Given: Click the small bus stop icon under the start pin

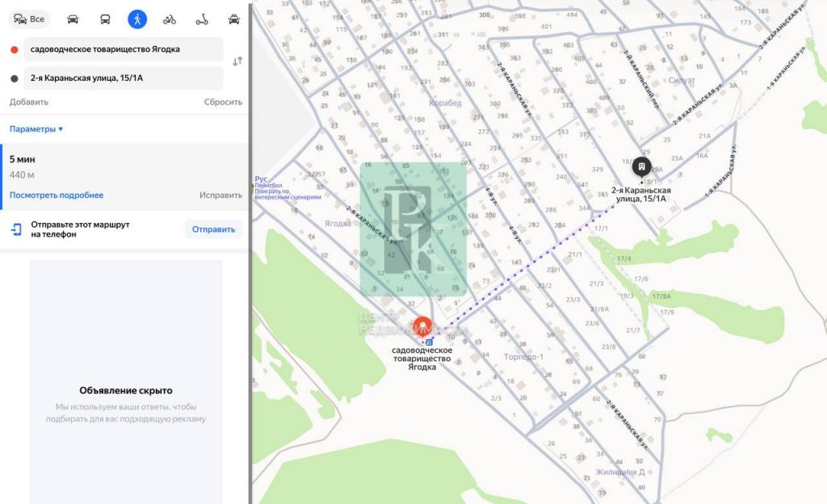Looking at the screenshot, I should (x=428, y=342).
